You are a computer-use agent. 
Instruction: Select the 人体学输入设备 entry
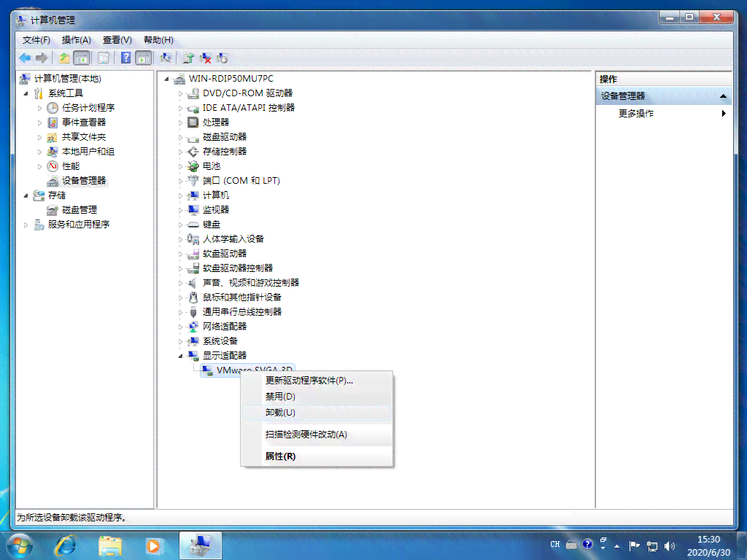[233, 239]
